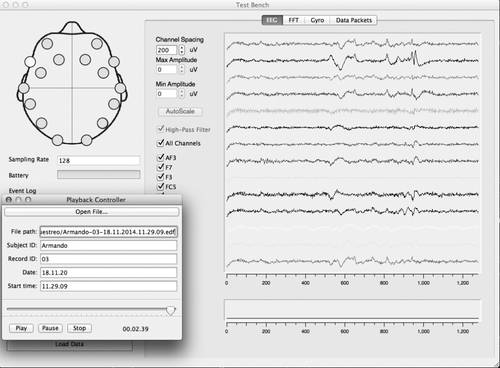The image size is (500, 368).
Task: Uncheck the AF3 channel checkbox
Action: pos(160,157)
